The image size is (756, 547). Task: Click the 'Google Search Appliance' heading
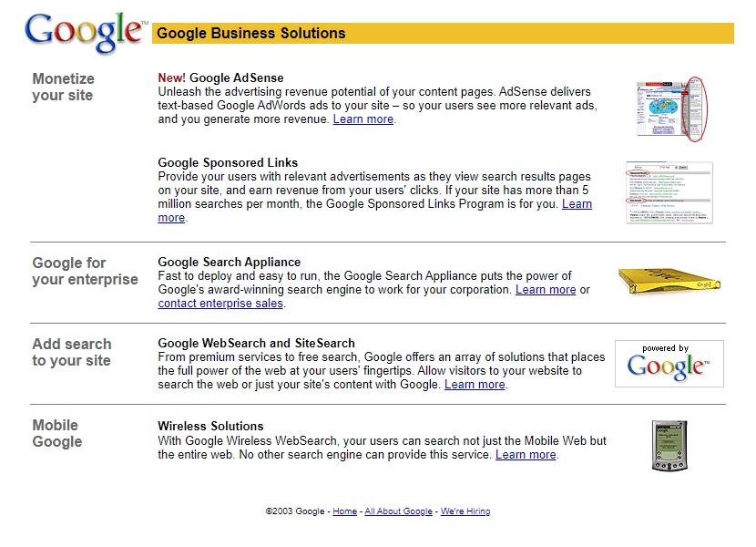(x=229, y=263)
